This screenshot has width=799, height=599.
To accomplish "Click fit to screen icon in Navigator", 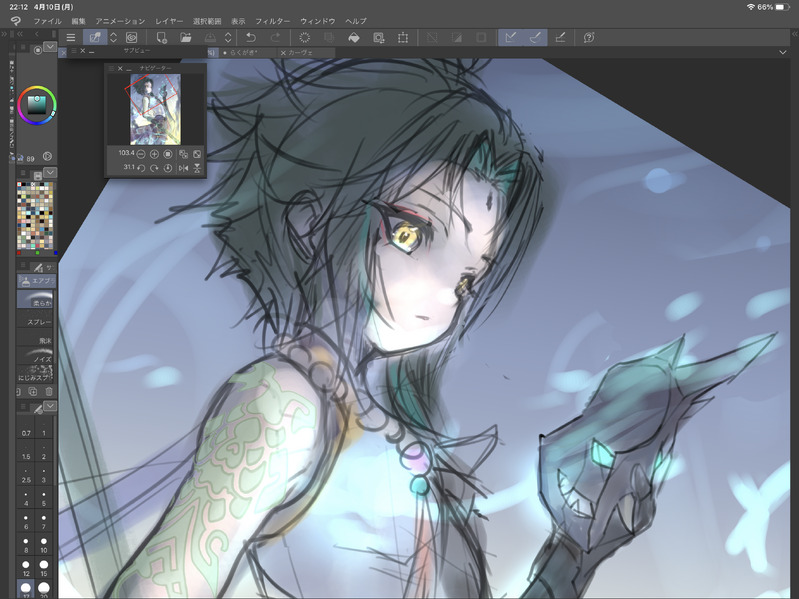I will click(x=197, y=154).
